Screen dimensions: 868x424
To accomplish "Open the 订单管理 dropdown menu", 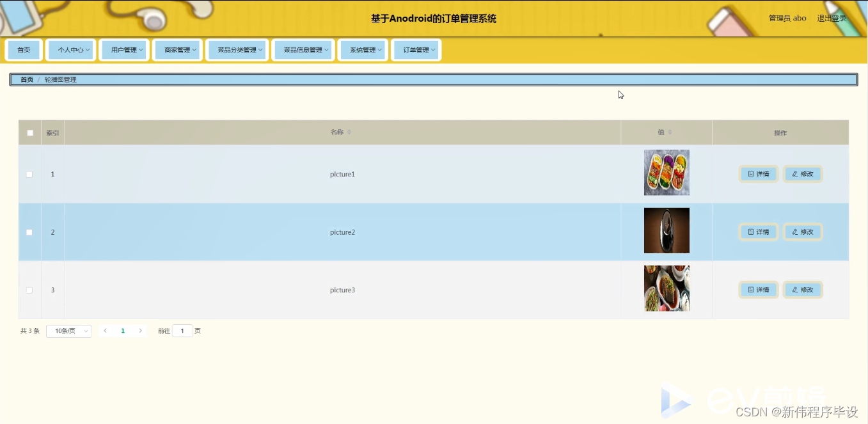I will click(416, 49).
